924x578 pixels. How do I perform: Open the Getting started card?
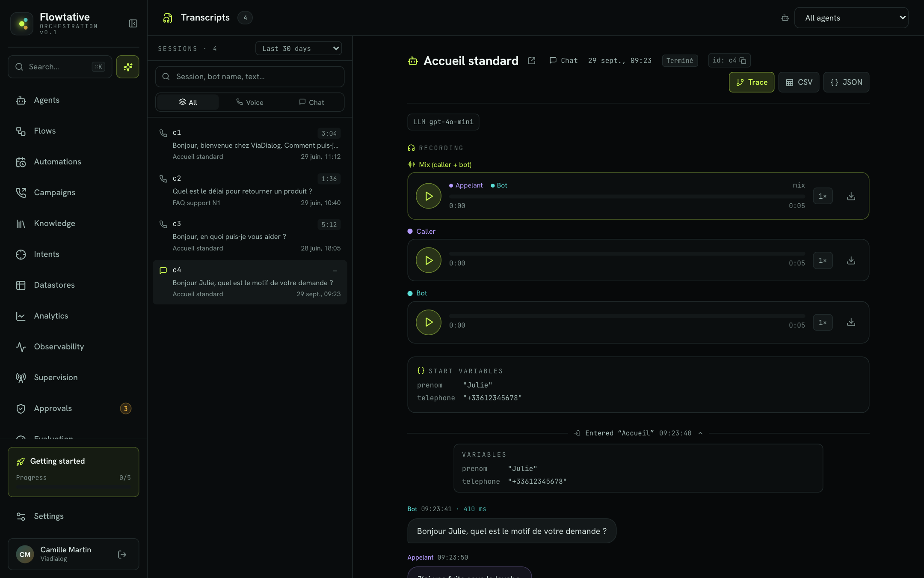click(x=74, y=472)
